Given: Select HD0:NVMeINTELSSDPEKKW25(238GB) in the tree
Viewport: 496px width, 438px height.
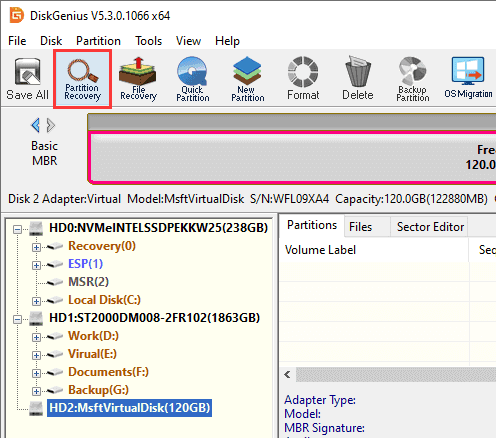Looking at the screenshot, I should click(159, 228).
